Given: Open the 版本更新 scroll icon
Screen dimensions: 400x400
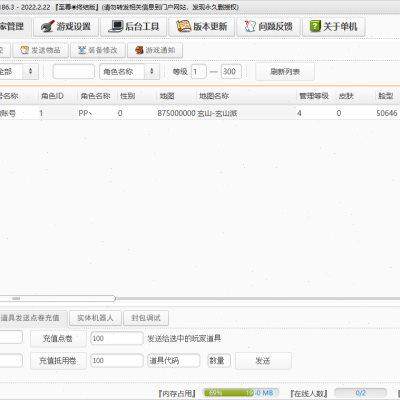Looking at the screenshot, I should (x=183, y=26).
